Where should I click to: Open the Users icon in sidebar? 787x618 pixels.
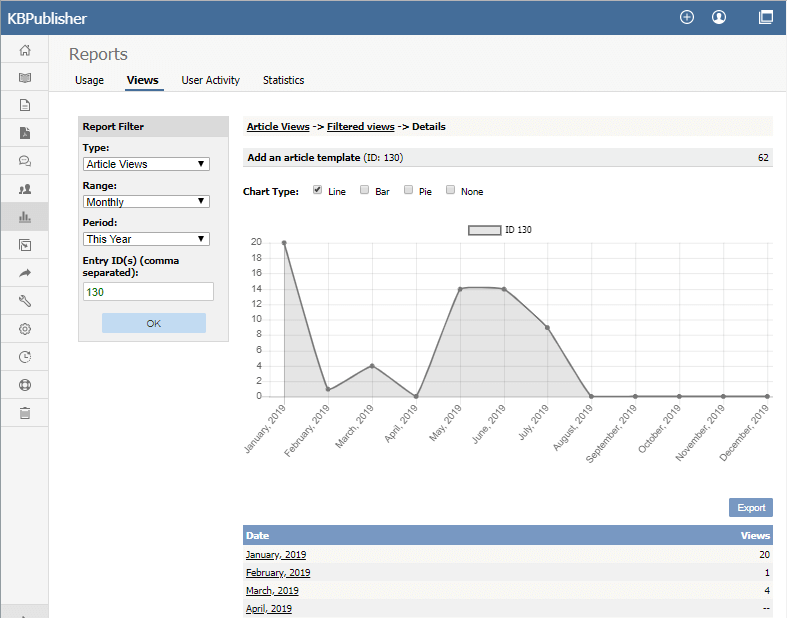click(x=25, y=189)
